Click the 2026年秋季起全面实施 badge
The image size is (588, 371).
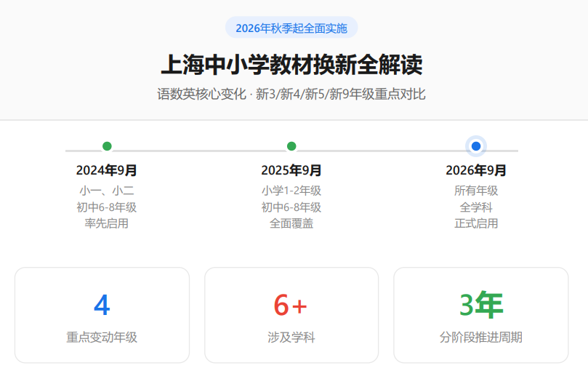click(x=291, y=28)
